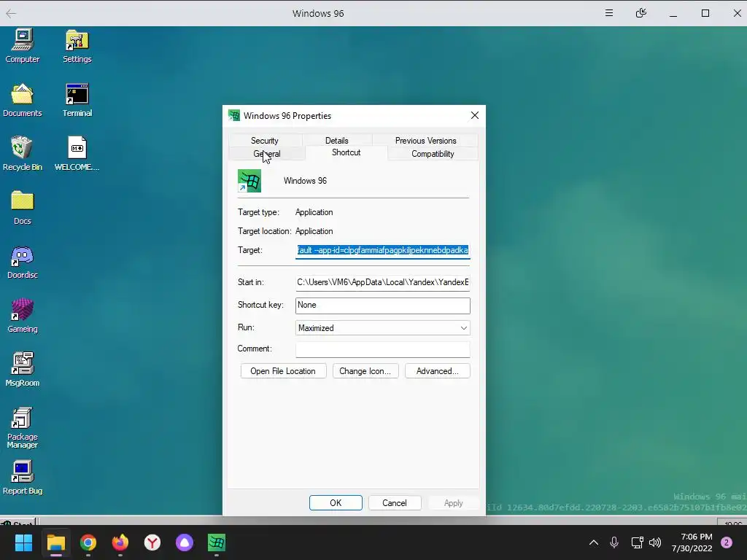Open the hamburger menu in title bar
The width and height of the screenshot is (747, 560).
[x=609, y=13]
